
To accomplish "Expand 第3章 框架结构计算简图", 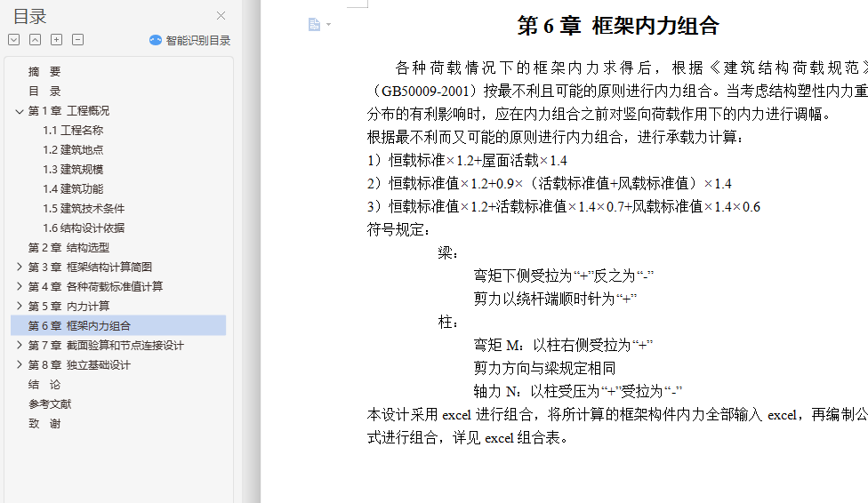I will 20,267.
